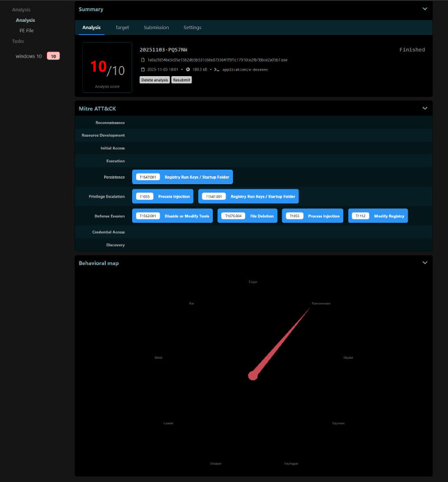This screenshot has height=482, width=448.
Task: Click the T1112 technique ID badge
Action: click(361, 216)
